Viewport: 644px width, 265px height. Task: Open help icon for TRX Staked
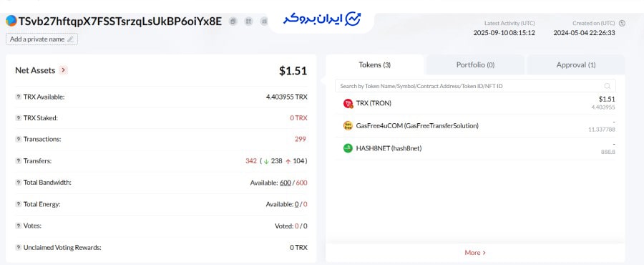(18, 118)
